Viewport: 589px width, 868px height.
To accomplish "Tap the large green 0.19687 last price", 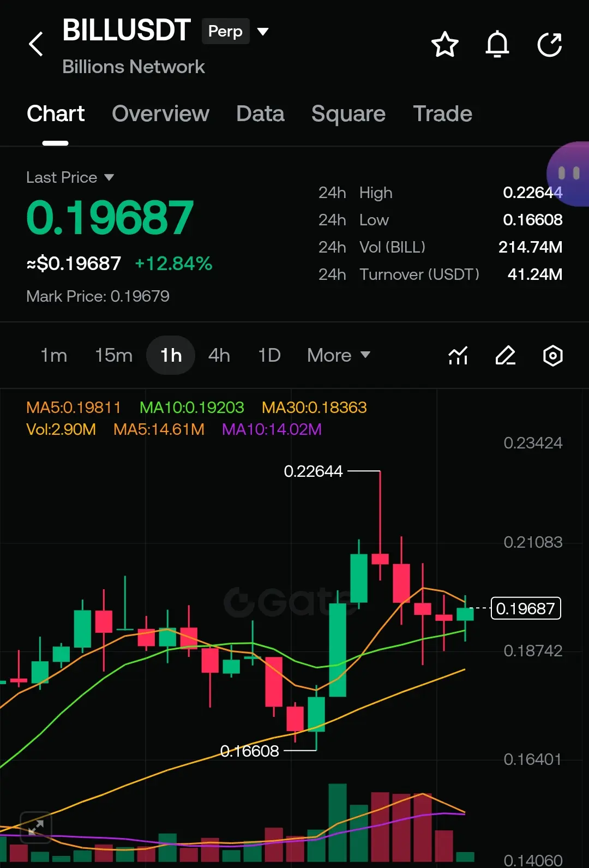I will click(110, 218).
